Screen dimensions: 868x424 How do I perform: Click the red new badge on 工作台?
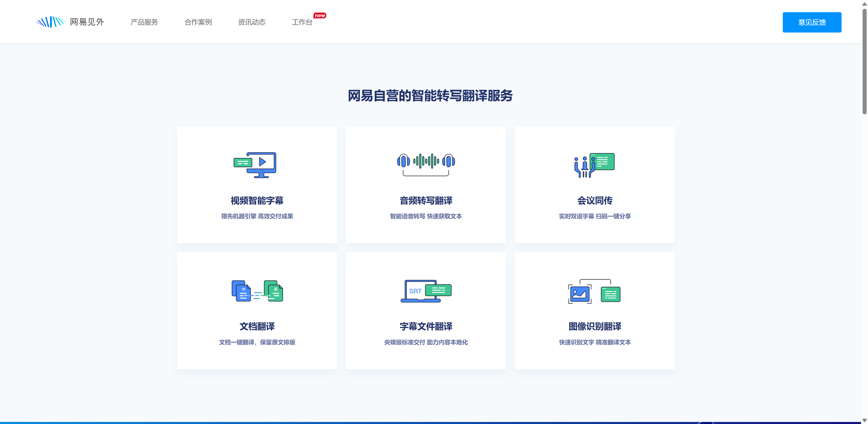pyautogui.click(x=319, y=16)
